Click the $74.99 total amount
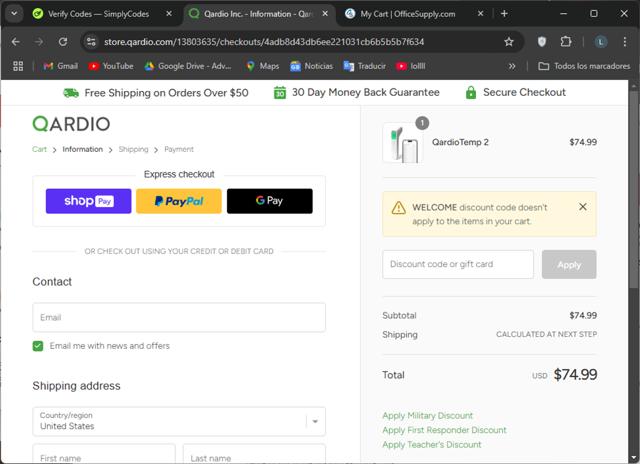The width and height of the screenshot is (640, 464). pos(575,375)
